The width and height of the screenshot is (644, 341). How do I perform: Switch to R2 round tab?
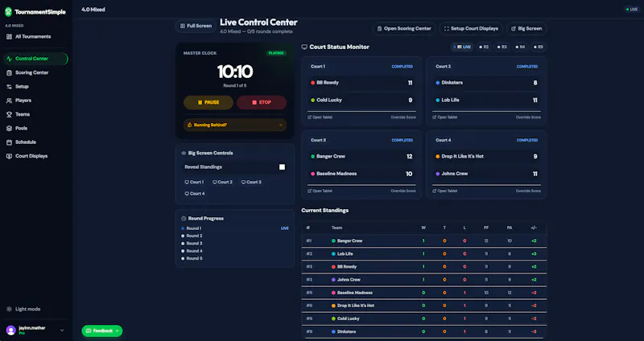tap(484, 47)
